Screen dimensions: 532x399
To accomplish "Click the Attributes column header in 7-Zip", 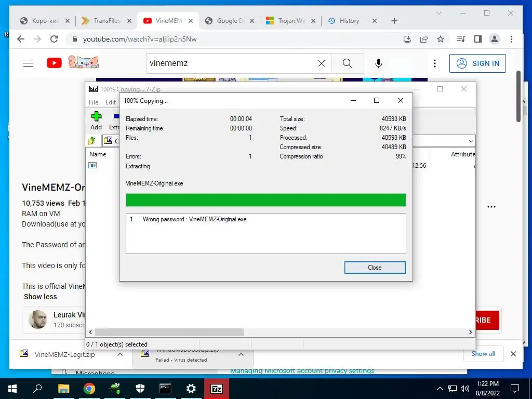I will click(462, 154).
